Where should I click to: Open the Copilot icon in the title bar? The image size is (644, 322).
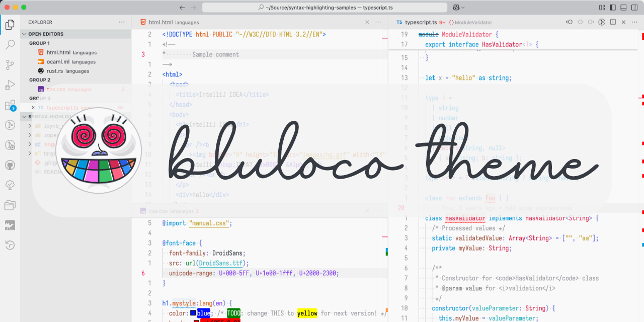tap(456, 8)
